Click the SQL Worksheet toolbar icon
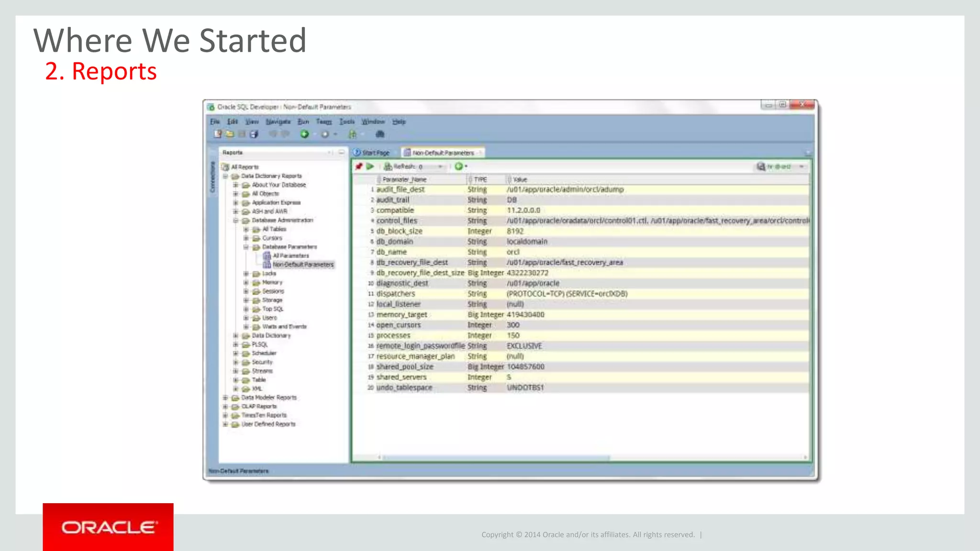This screenshot has width=980, height=551. click(x=353, y=134)
